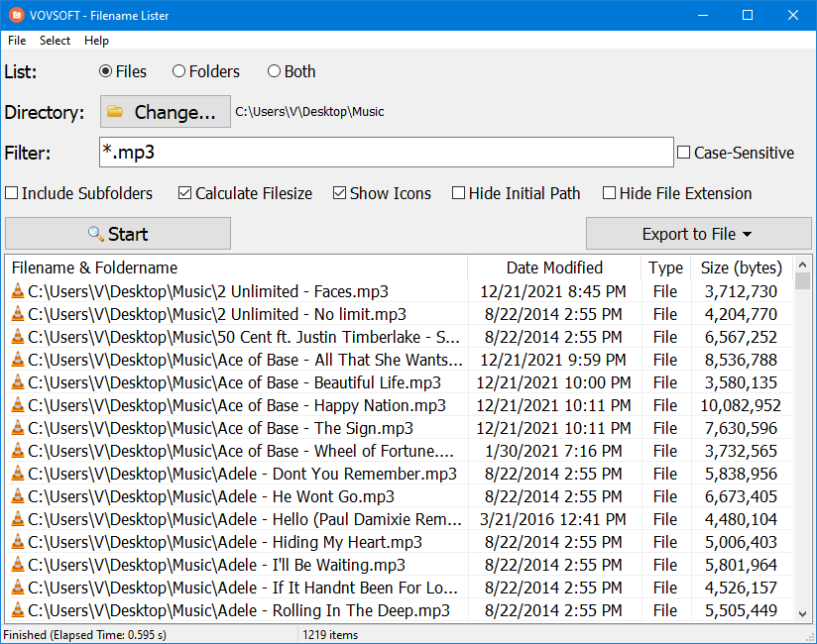Open the Export to File dropdown
Screen dimensions: 817x644
point(698,234)
